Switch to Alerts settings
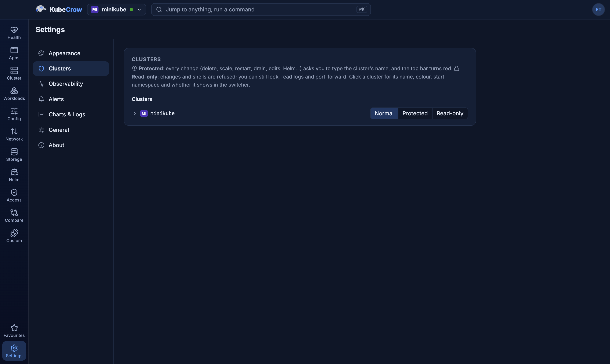This screenshot has height=364, width=610. point(71,99)
